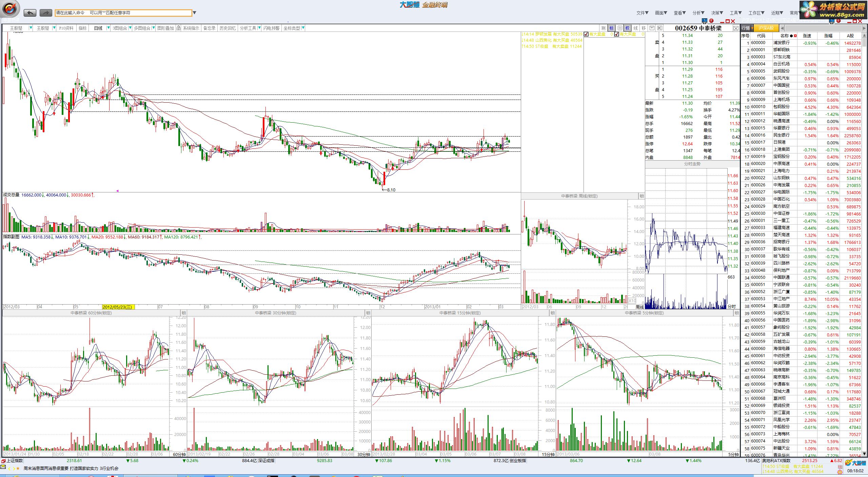Open the 行情 dropdown in stock list panel
Viewport: 868px width, 477px height.
point(752,28)
